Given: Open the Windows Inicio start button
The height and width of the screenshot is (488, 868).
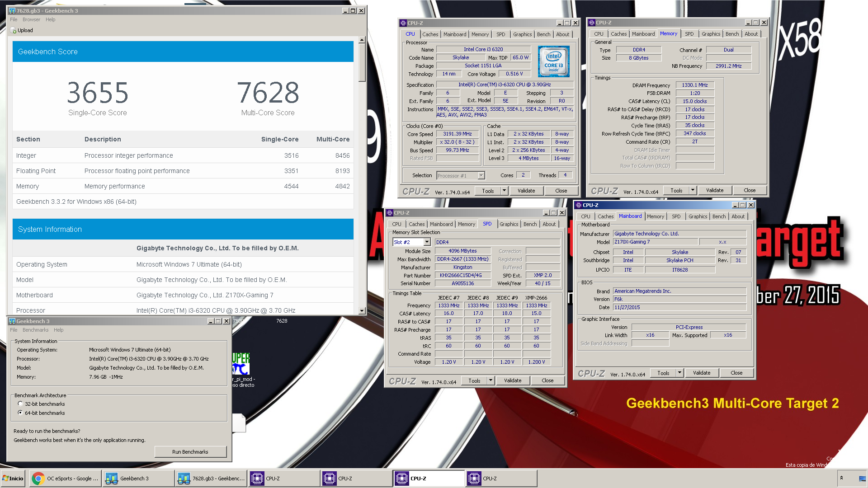Looking at the screenshot, I should pyautogui.click(x=13, y=479).
